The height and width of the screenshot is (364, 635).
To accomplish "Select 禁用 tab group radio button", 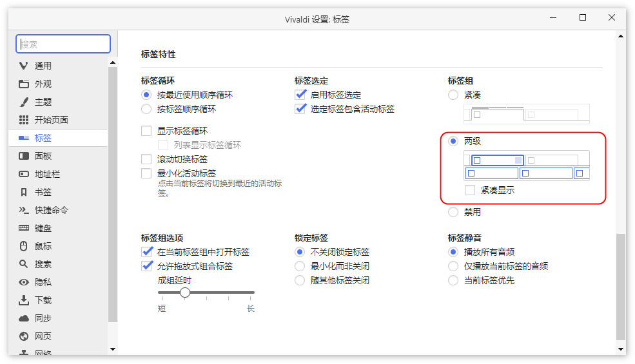I will (x=453, y=212).
